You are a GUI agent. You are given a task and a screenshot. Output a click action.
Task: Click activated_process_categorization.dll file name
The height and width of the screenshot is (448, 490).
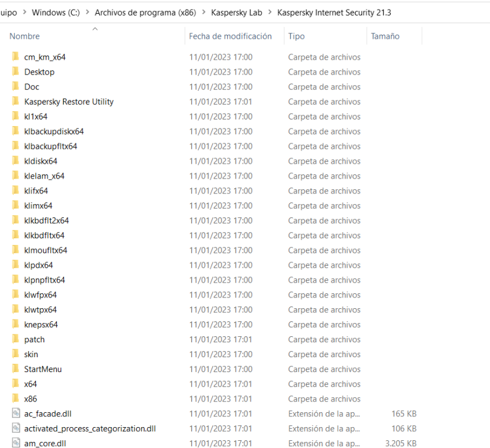(x=90, y=429)
